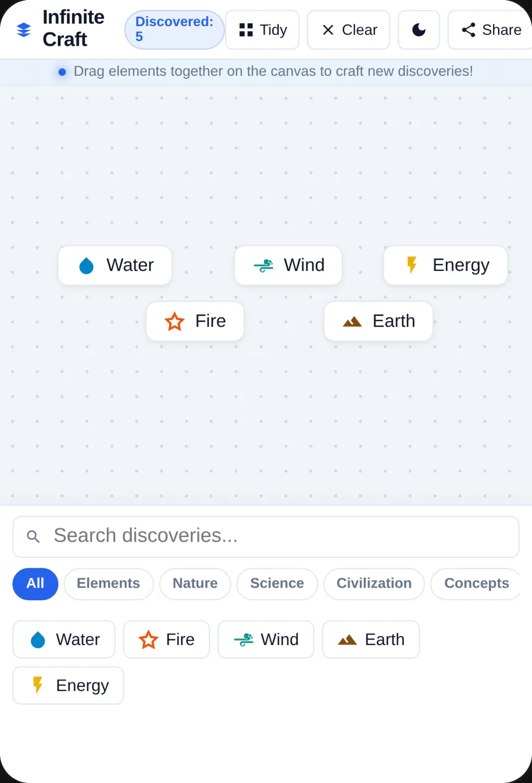The image size is (532, 783).
Task: Click the Discovered: 5 counter badge
Action: pyautogui.click(x=174, y=30)
